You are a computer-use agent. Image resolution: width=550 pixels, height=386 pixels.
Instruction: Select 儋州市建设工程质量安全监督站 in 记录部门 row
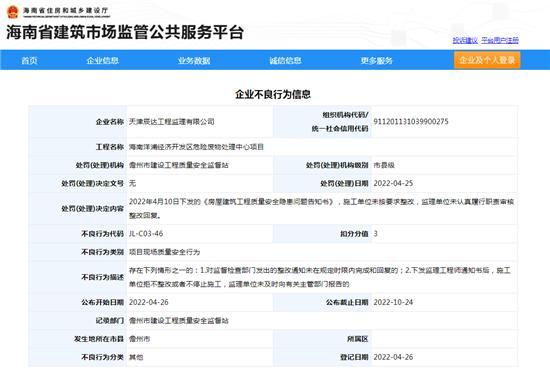point(179,320)
